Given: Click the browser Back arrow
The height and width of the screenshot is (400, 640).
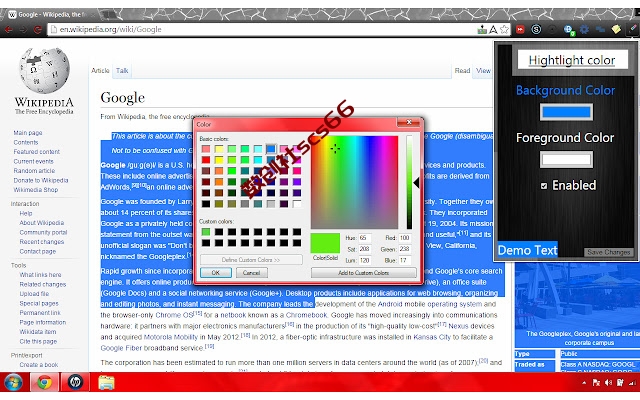Looking at the screenshot, I should [x=8, y=29].
